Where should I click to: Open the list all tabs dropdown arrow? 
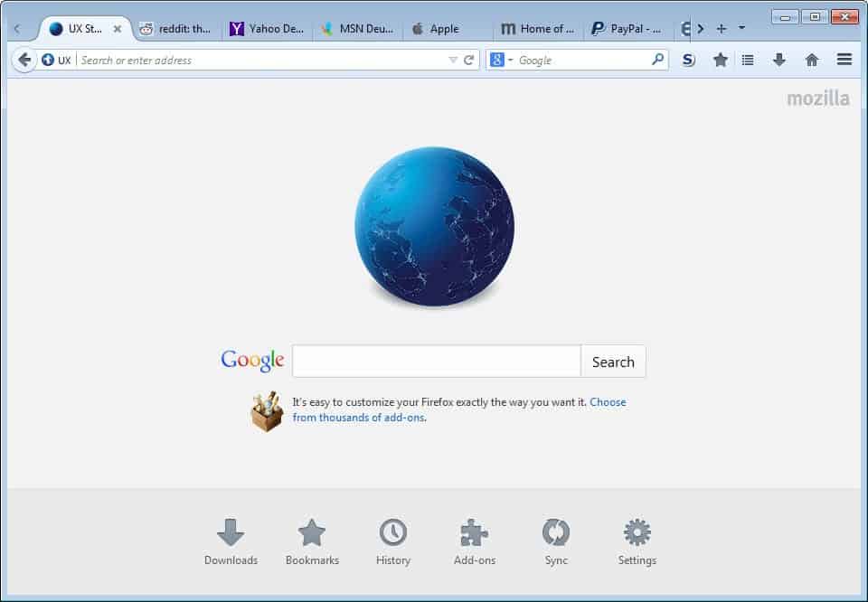coord(741,27)
